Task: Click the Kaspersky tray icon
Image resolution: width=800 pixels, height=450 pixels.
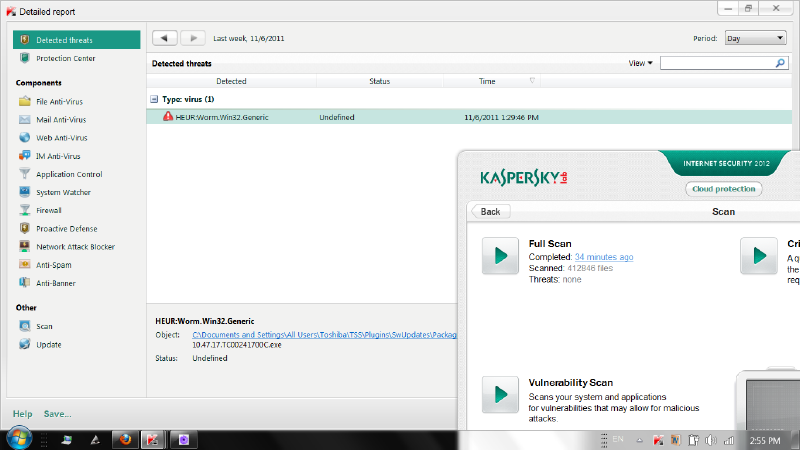Action: 658,440
